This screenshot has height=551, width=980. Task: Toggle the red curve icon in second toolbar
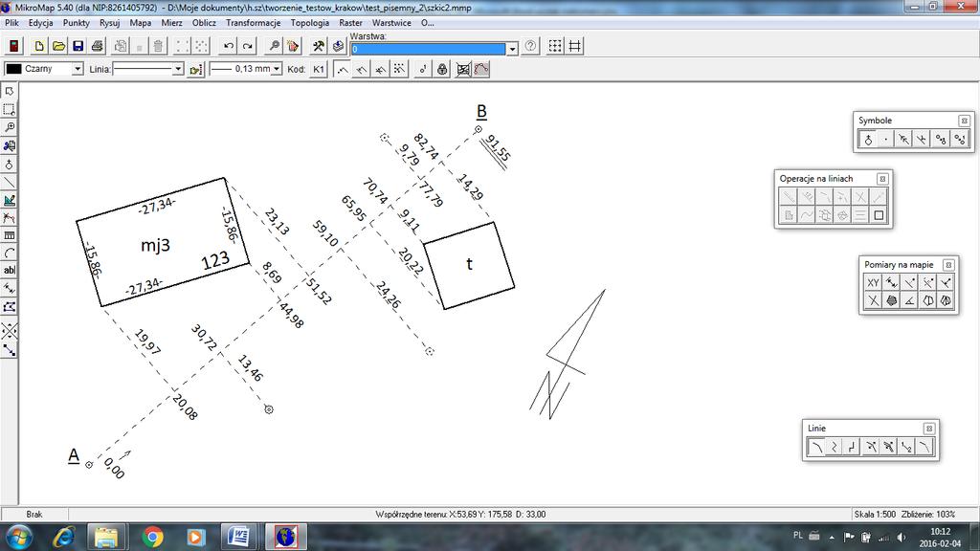481,69
